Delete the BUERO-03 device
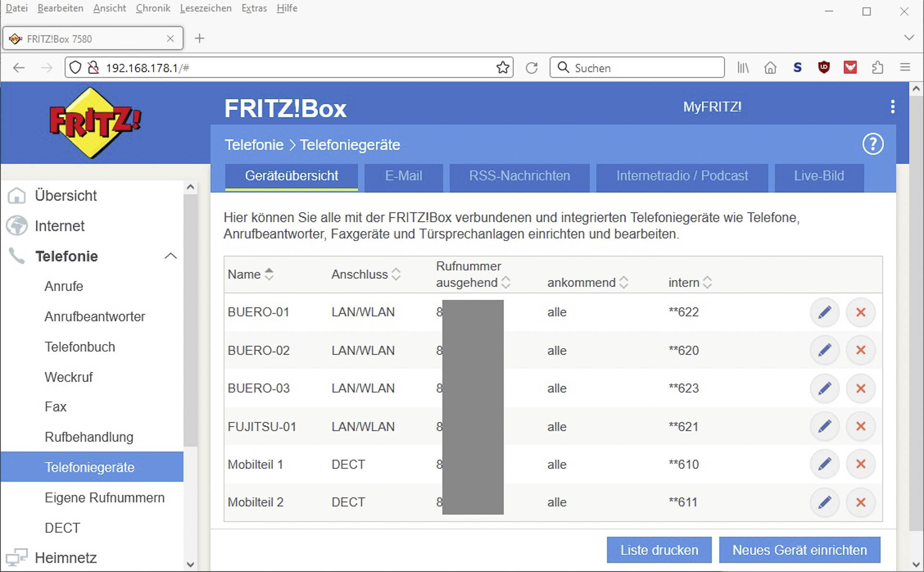924x572 pixels. click(x=861, y=388)
